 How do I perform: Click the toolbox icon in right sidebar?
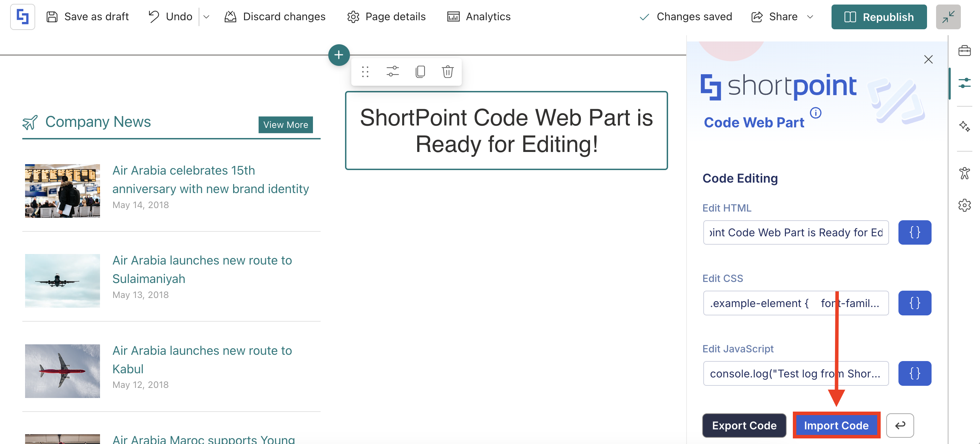click(964, 51)
